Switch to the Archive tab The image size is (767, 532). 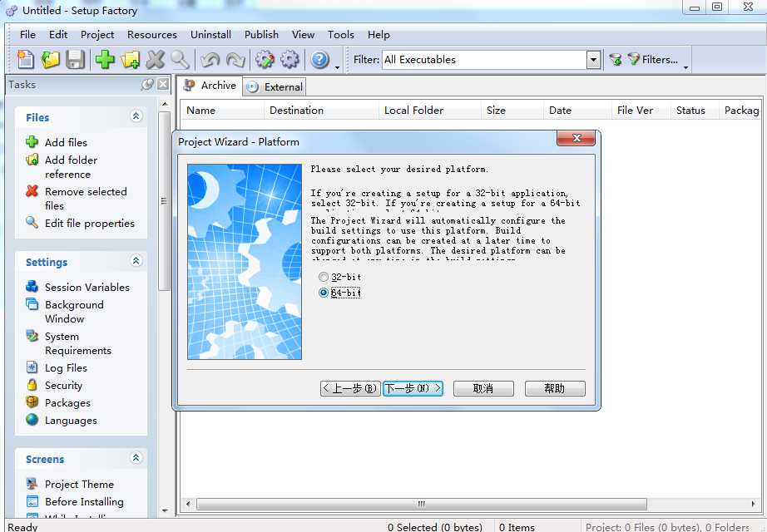(210, 85)
